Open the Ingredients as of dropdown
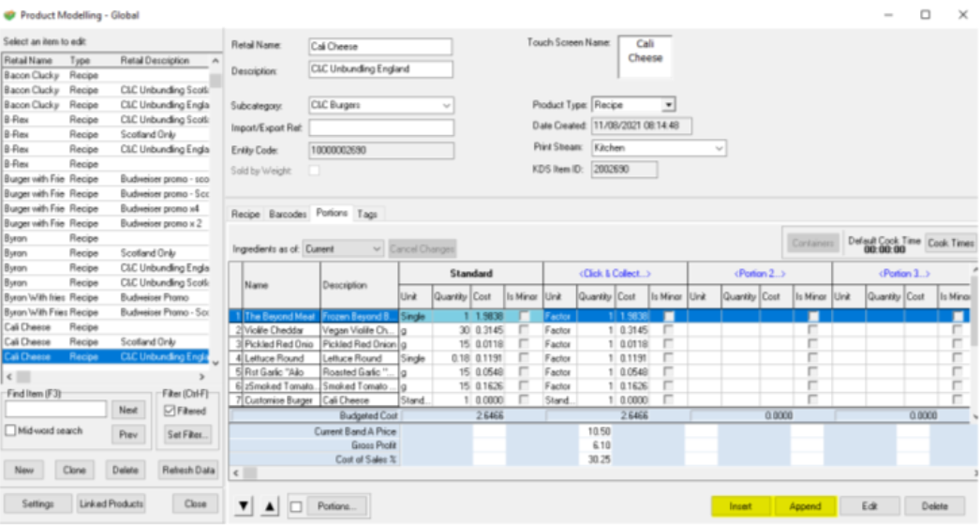This screenshot has height=526, width=980. pos(376,248)
